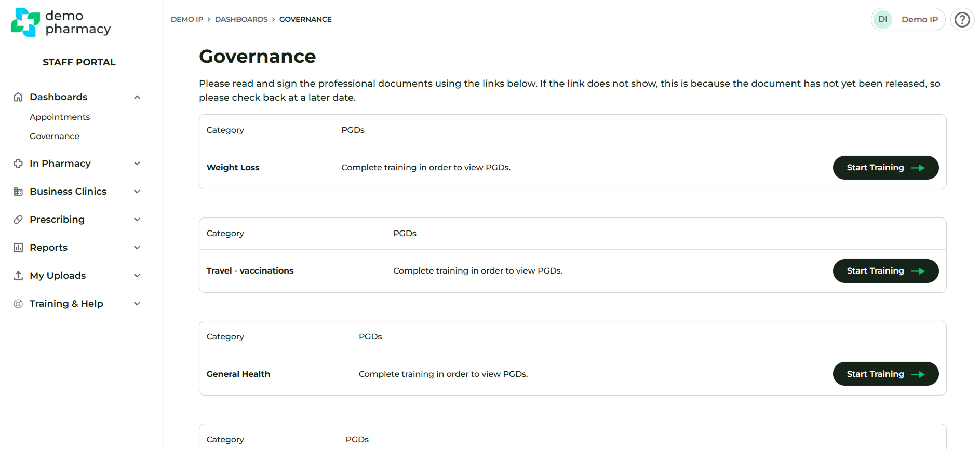Select Governance in the sidebar menu
The image size is (980, 449).
55,137
